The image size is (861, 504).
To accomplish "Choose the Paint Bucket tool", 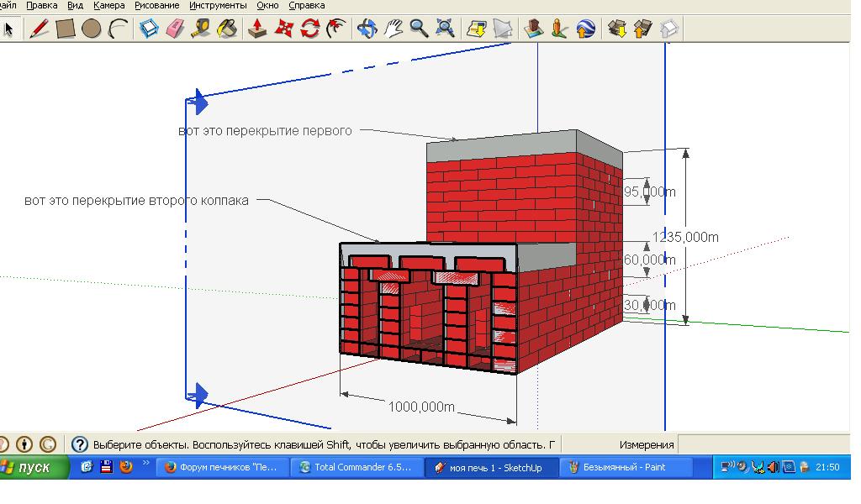I will [227, 29].
